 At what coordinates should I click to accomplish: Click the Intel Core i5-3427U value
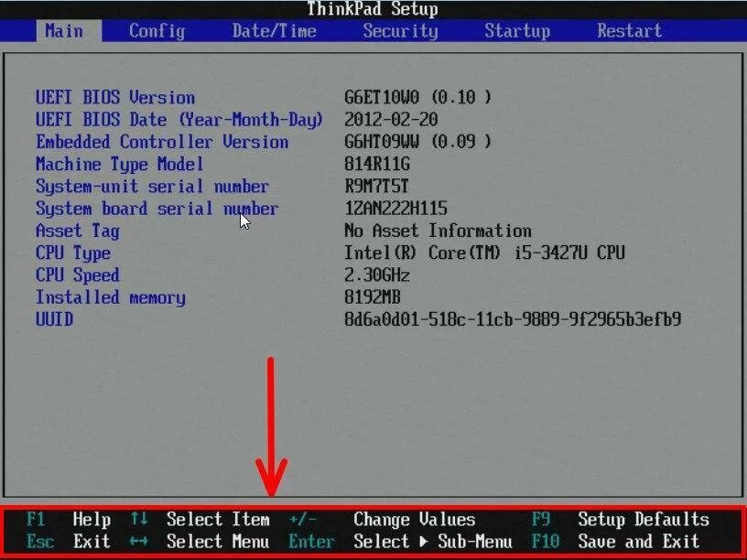click(x=484, y=253)
